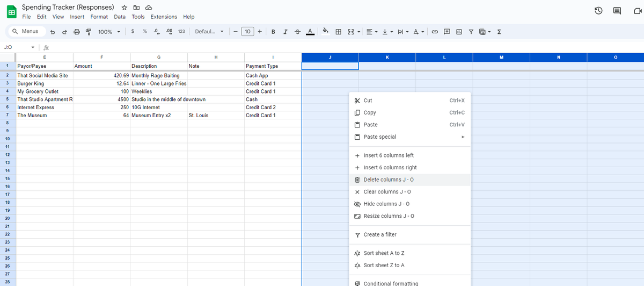Open the text color picker
Viewport: 644px width, 286px height.
[310, 32]
